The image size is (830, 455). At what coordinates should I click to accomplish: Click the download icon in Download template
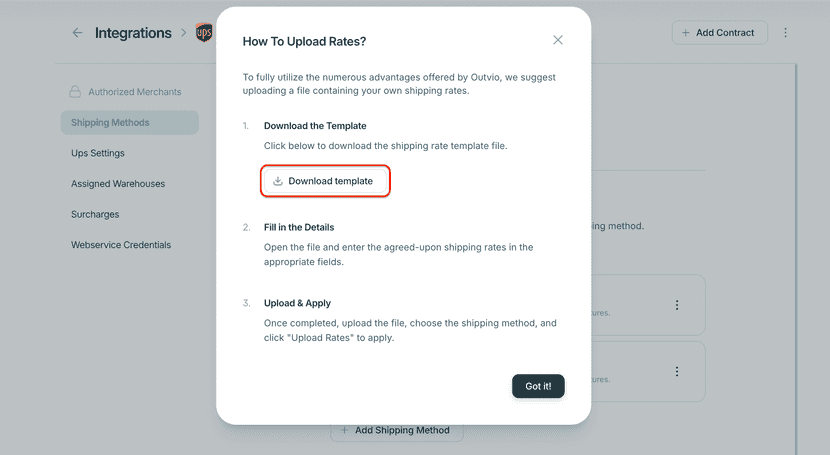point(278,181)
